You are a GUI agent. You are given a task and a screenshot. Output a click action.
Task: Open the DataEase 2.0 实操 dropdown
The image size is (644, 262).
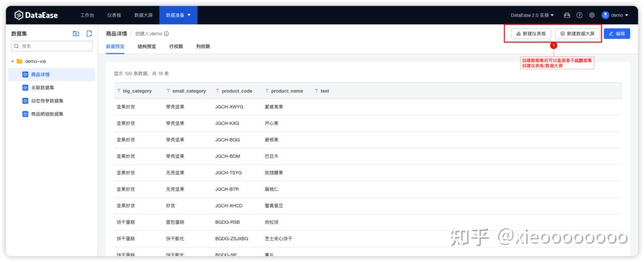pos(532,15)
